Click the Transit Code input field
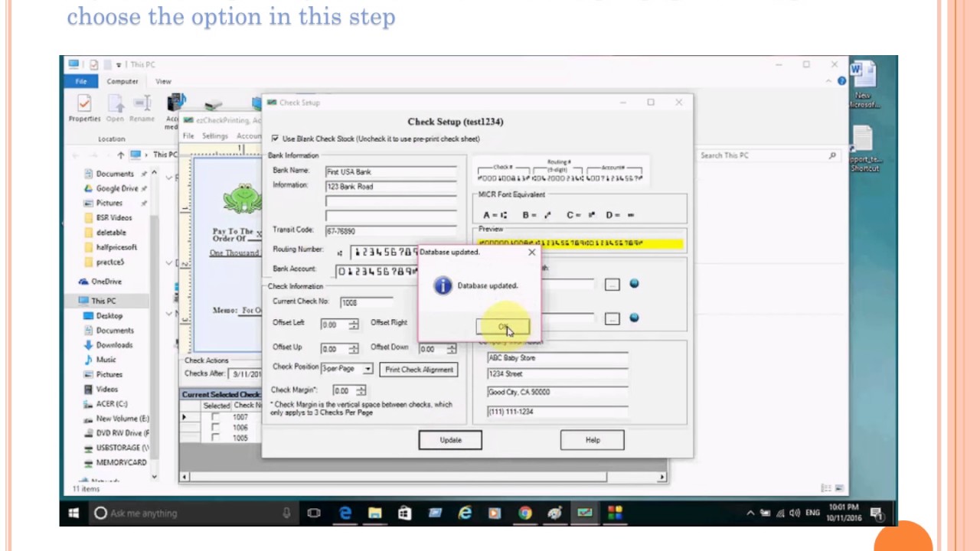 pos(390,230)
